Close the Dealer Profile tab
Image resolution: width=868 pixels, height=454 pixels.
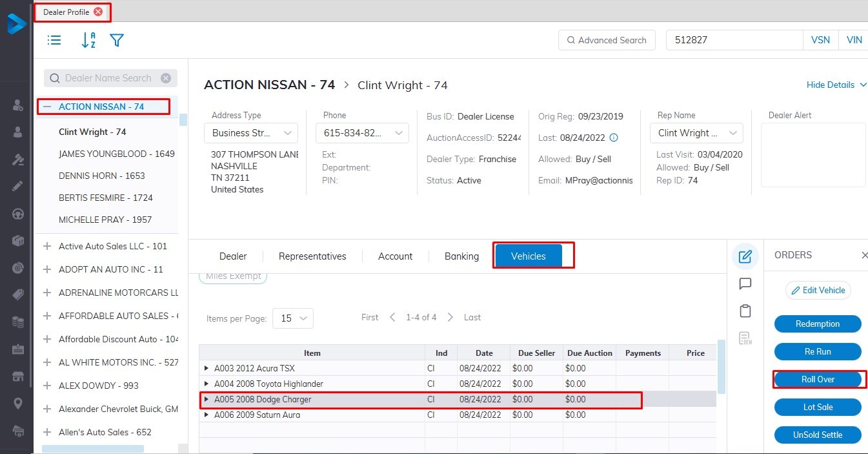pyautogui.click(x=98, y=12)
